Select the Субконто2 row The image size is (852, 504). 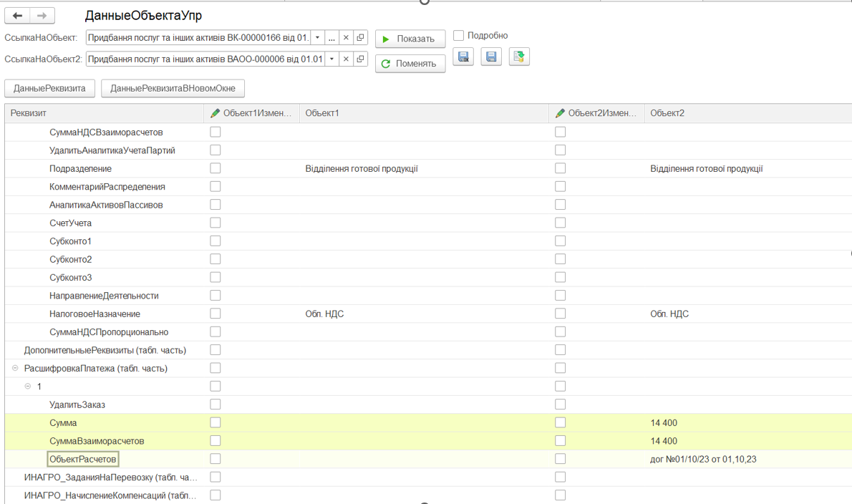(428, 259)
